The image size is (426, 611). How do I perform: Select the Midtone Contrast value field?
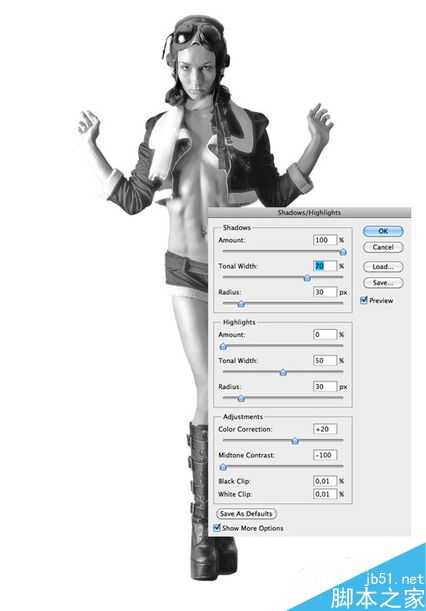[325, 455]
